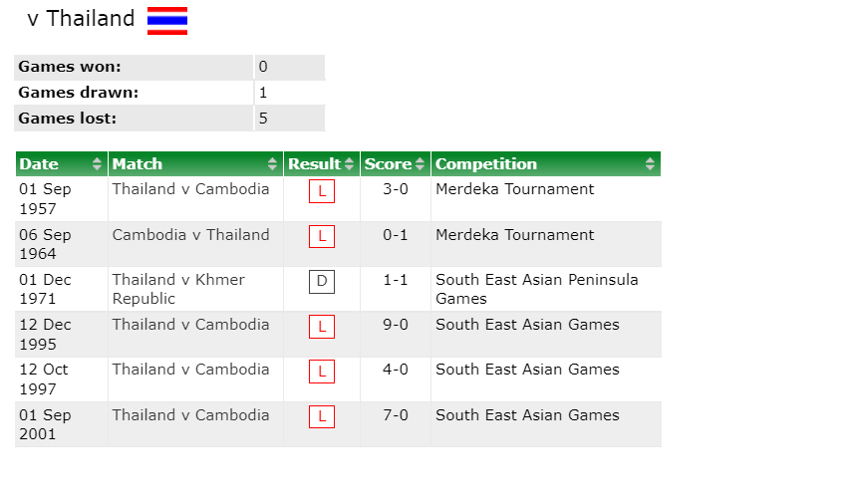Click the L result badge for 1957 match
854x504 pixels.
point(321,191)
